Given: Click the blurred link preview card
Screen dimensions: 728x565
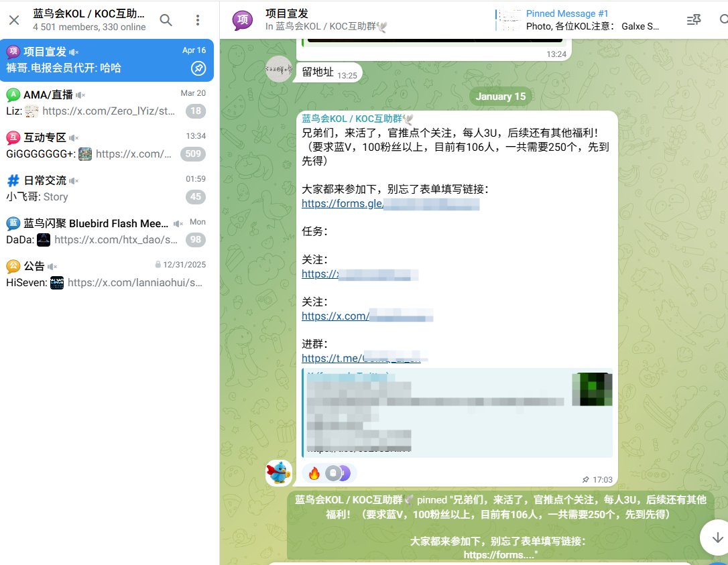Looking at the screenshot, I should click(457, 413).
